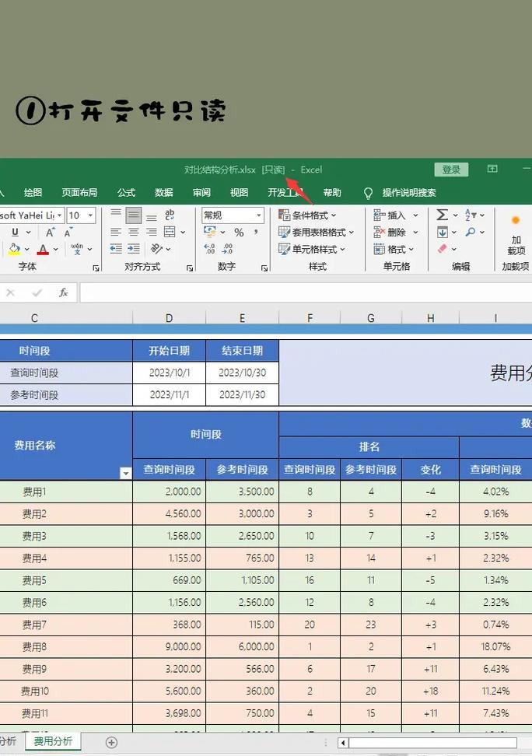Screen dimensions: 532x756
Task: Toggle the middle align button
Action: click(x=134, y=215)
